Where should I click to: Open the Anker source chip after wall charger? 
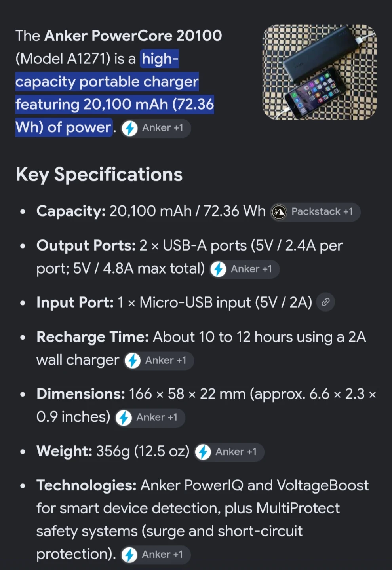tap(158, 361)
